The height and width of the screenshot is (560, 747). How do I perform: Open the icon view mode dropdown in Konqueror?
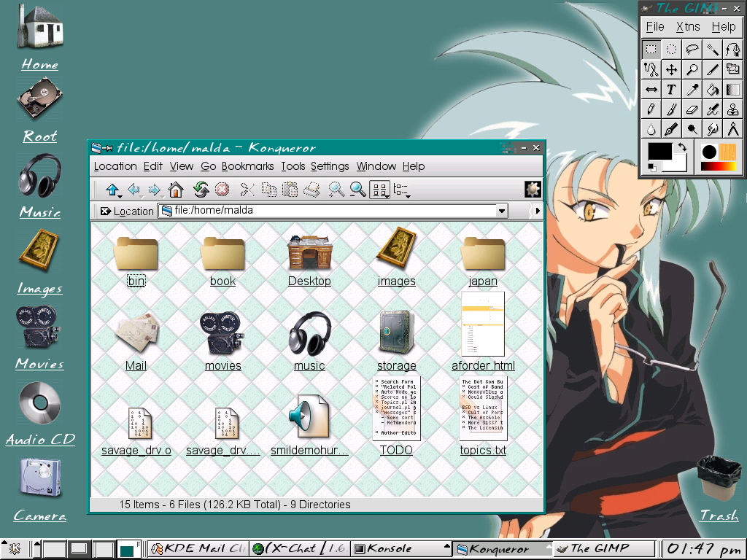coord(388,197)
